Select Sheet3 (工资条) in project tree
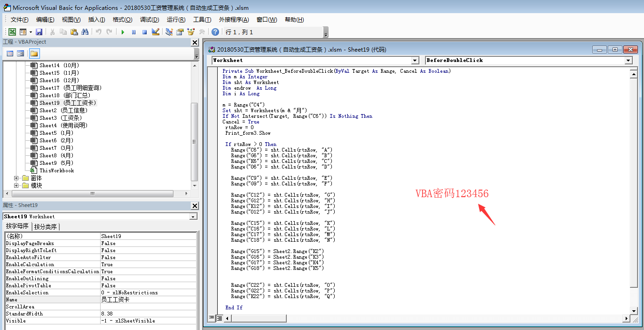The image size is (644, 330). pos(60,118)
